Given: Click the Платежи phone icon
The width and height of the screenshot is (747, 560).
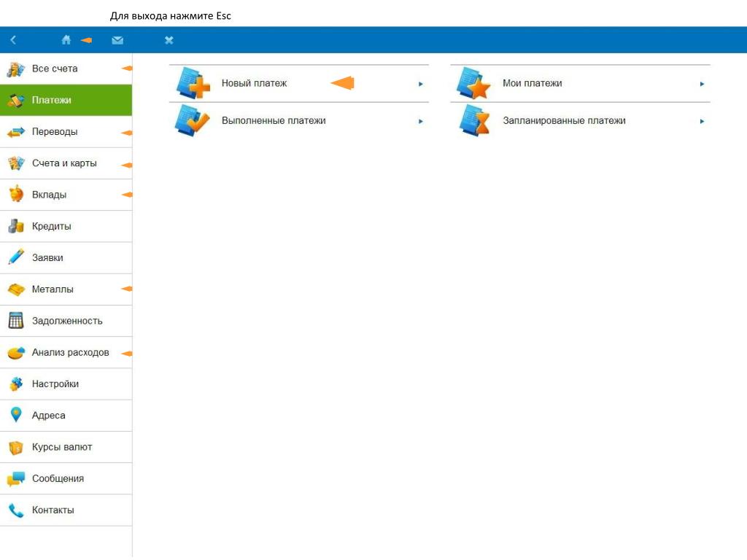Looking at the screenshot, I should click(16, 101).
